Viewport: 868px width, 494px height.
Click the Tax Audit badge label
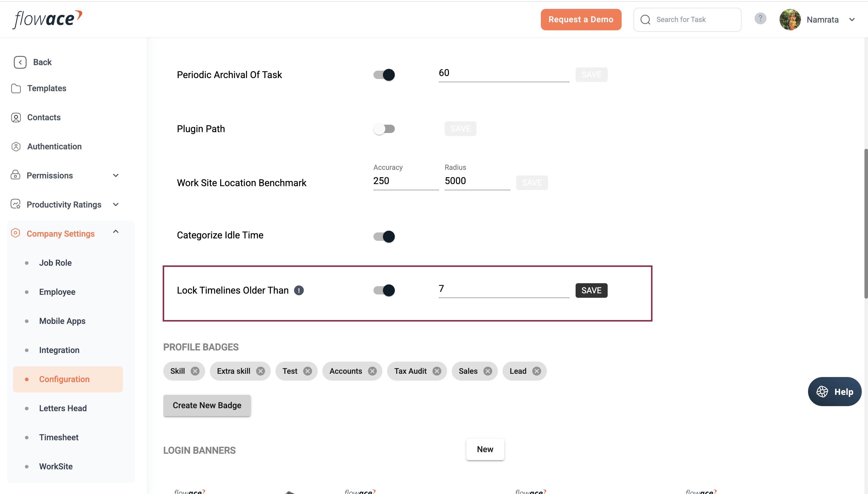click(411, 371)
